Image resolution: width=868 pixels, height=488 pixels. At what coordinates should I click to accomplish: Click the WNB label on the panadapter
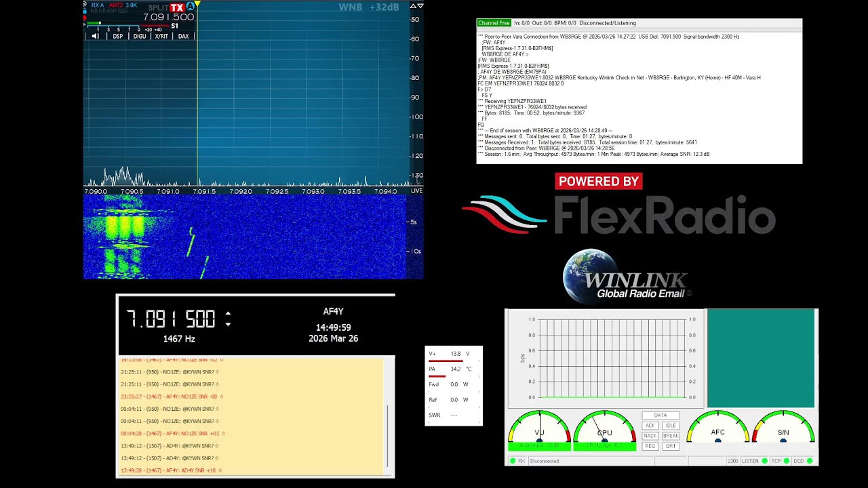click(351, 7)
